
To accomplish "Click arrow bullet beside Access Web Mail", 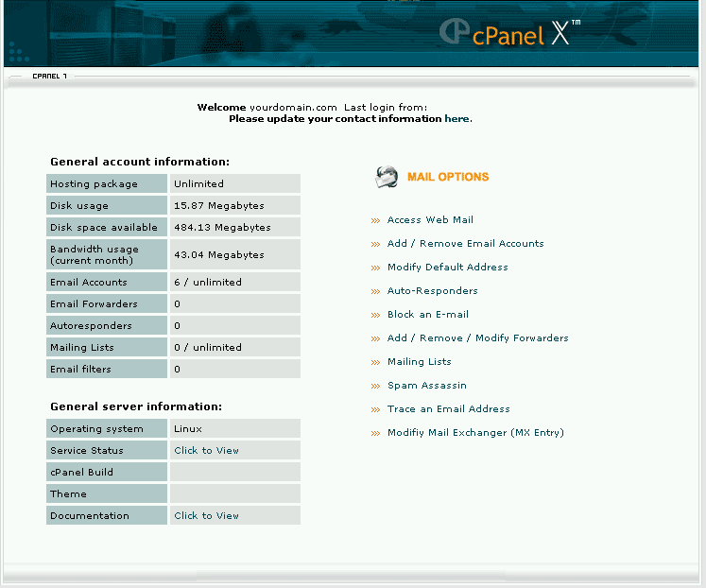I will (x=375, y=220).
